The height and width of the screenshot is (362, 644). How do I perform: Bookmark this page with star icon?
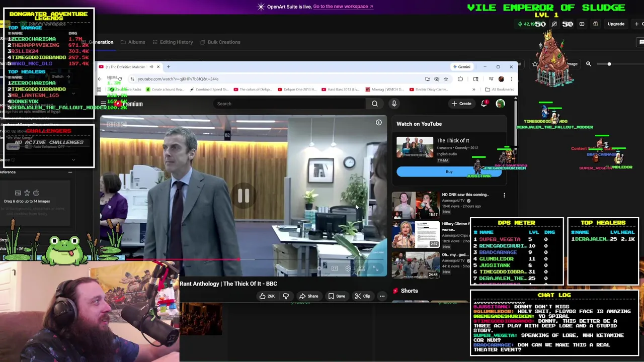click(446, 79)
